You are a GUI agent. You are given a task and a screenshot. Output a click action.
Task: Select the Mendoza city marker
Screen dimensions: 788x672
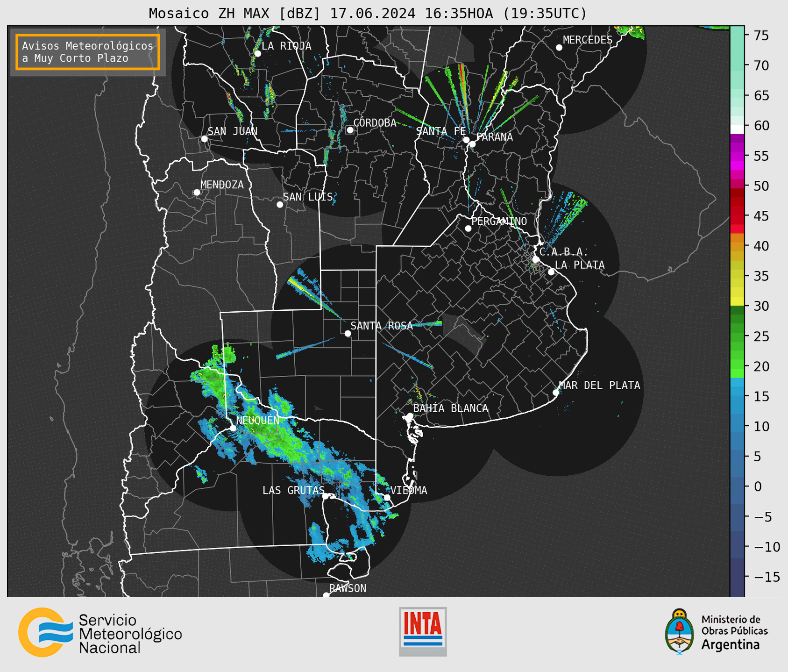pos(197,193)
